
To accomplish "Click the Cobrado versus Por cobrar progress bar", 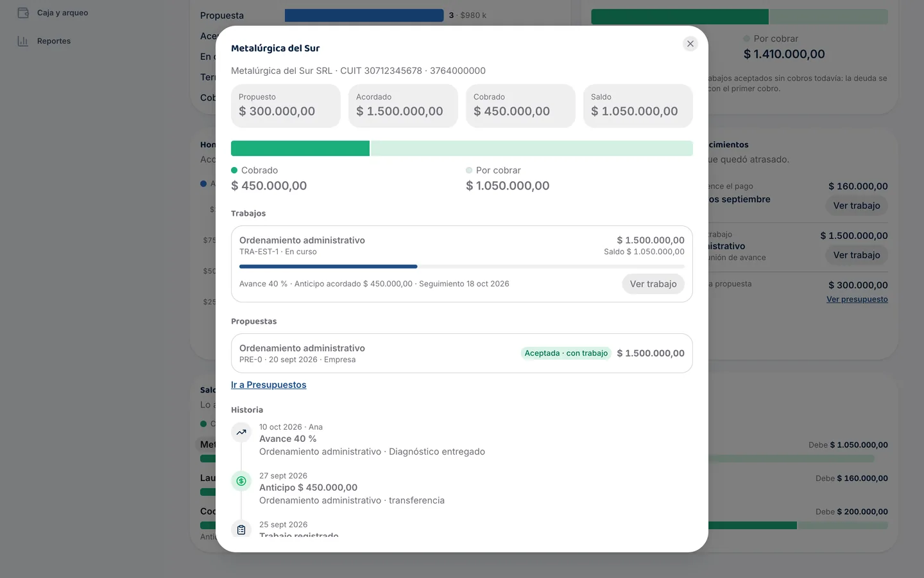I will click(462, 148).
